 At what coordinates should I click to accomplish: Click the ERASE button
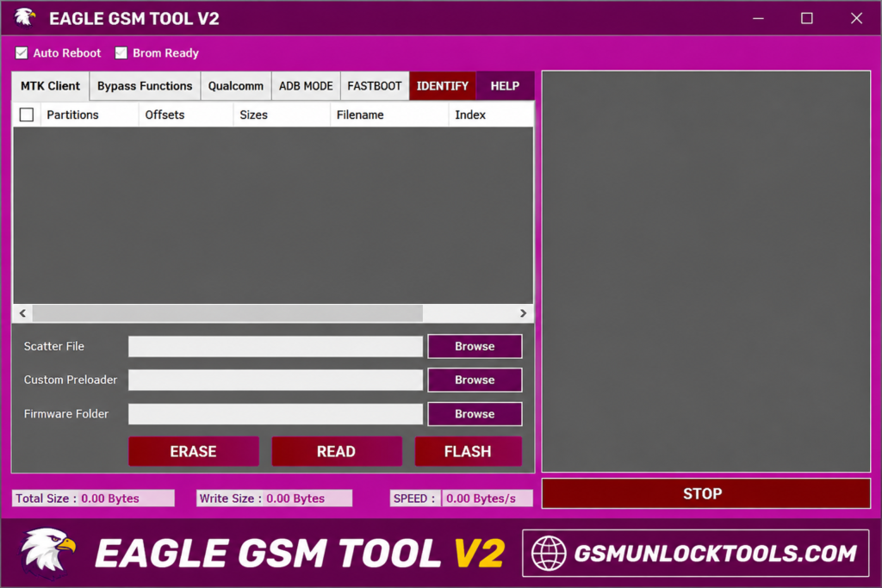(194, 451)
